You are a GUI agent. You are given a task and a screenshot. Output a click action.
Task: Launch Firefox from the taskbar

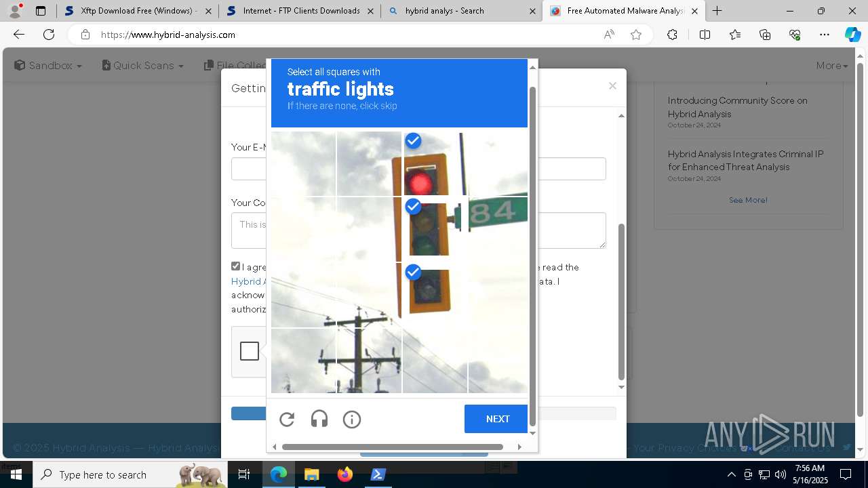(345, 474)
